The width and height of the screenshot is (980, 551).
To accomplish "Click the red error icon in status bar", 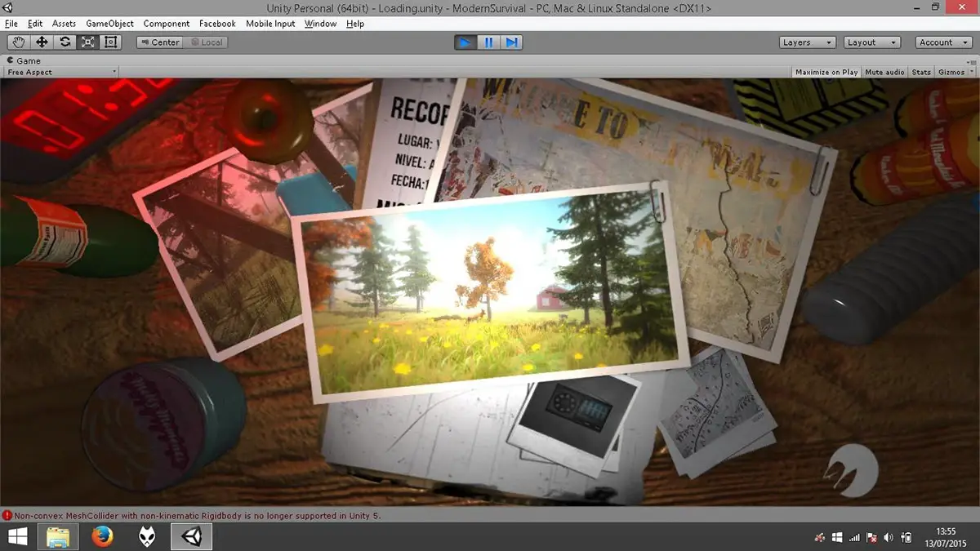I will (x=7, y=516).
